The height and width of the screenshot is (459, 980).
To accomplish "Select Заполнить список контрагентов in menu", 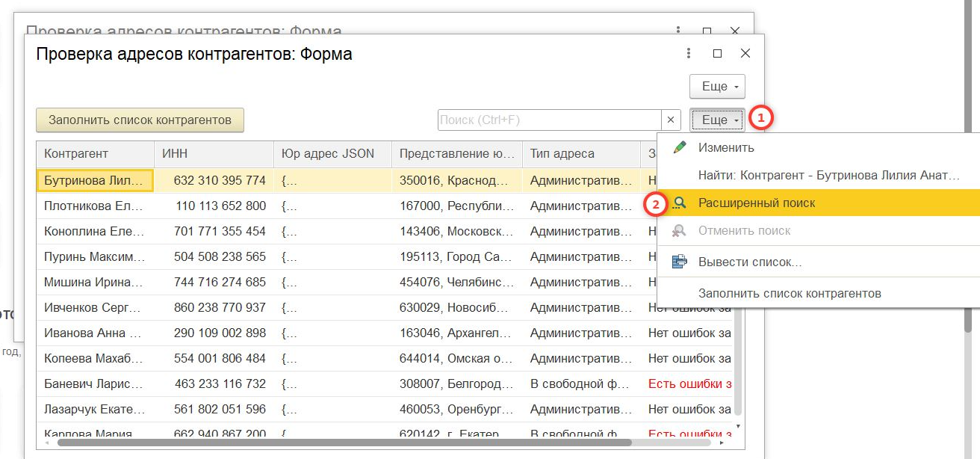I will point(789,293).
